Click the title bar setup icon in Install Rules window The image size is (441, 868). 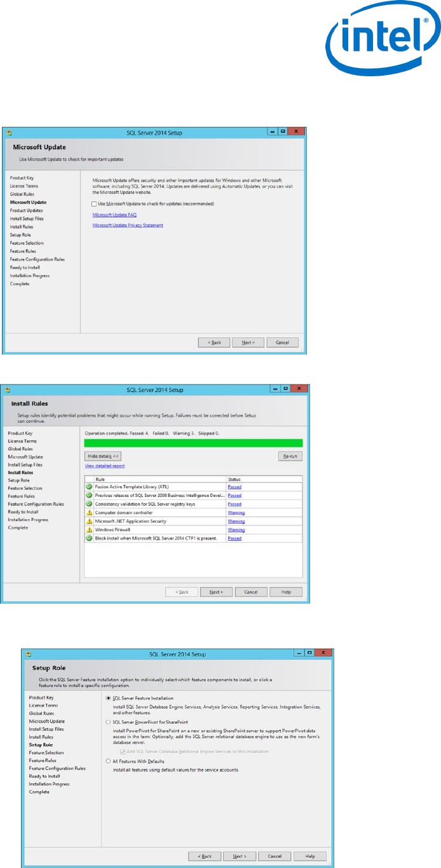(x=9, y=390)
